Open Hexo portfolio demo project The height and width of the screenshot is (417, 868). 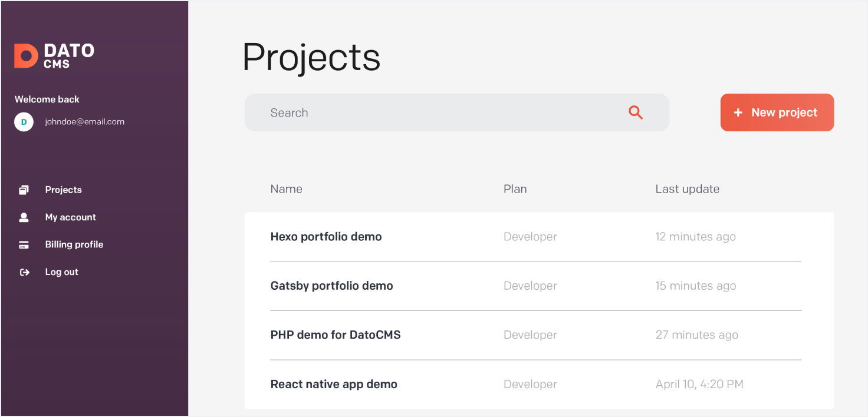point(325,237)
